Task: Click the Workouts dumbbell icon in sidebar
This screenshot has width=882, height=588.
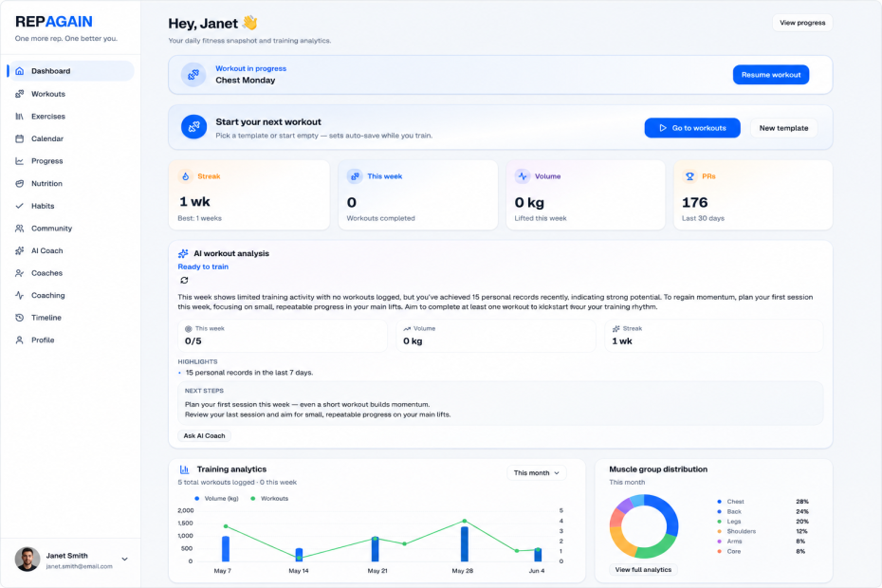Action: click(20, 94)
